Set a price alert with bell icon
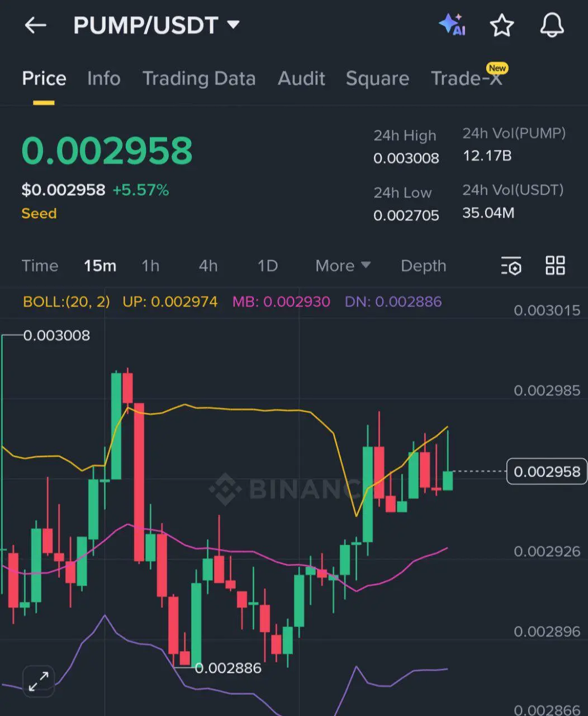Viewport: 588px width, 716px height. (x=552, y=25)
